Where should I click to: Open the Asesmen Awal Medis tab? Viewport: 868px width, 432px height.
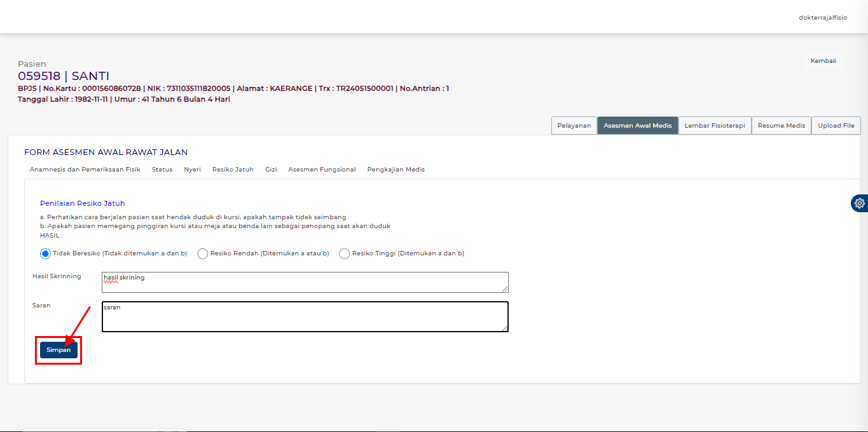pyautogui.click(x=637, y=126)
